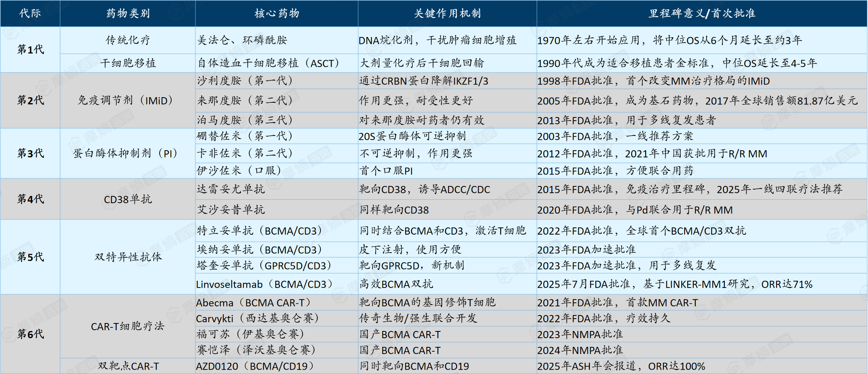Select the 达雷妥尤单抗 cell
Image resolution: width=868 pixels, height=374 pixels.
click(x=277, y=189)
